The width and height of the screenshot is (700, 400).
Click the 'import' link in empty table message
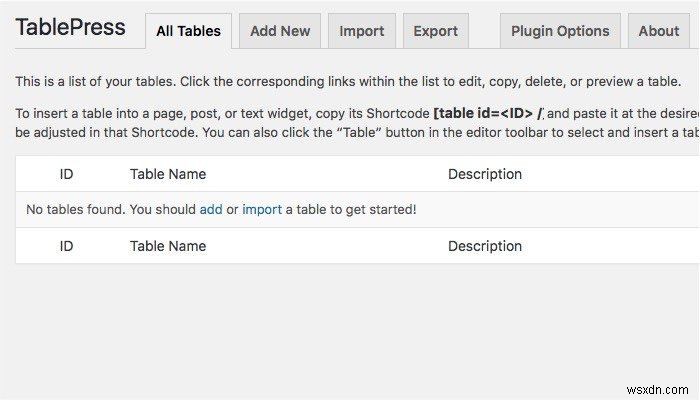click(262, 210)
